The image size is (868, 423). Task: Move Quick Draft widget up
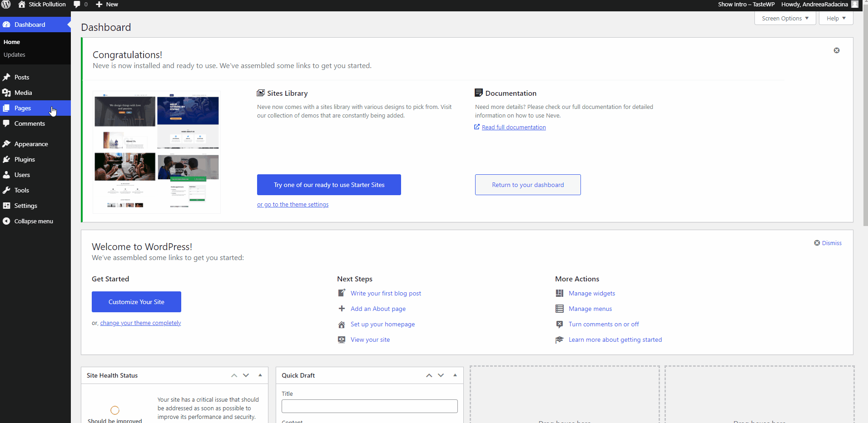point(429,375)
